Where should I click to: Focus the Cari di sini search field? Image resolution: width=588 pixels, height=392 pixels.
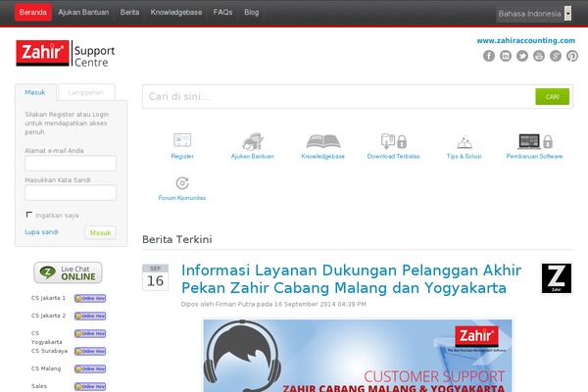pyautogui.click(x=339, y=96)
